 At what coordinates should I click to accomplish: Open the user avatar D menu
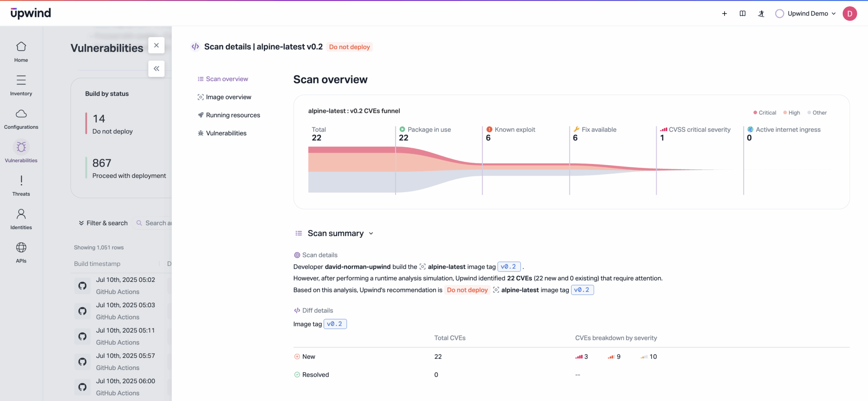click(850, 14)
